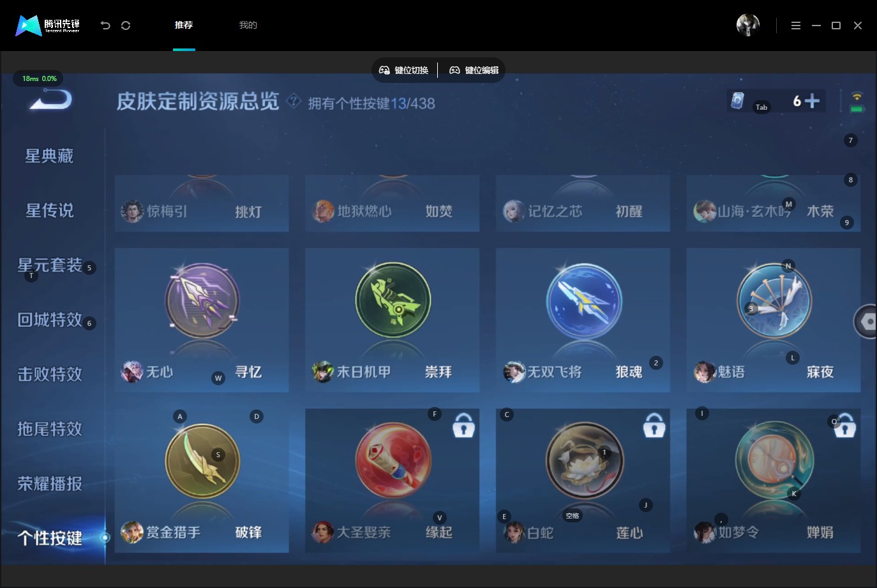
Task: Add more with the plus icon
Action: [x=812, y=101]
